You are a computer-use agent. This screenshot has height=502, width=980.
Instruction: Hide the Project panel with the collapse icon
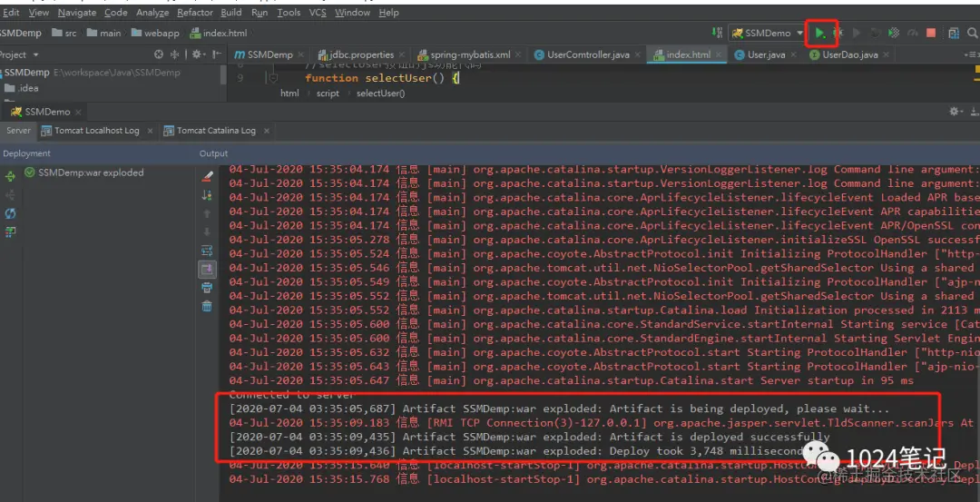[216, 54]
